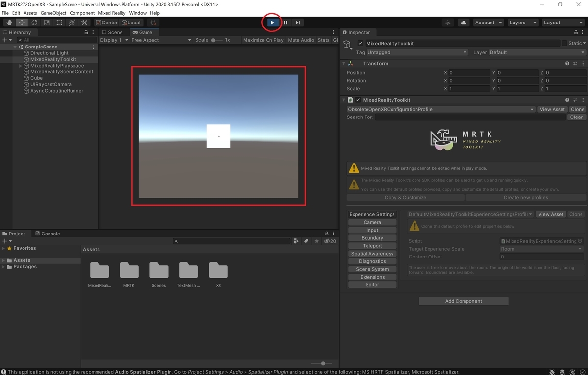Switch to the Console tab
Viewport: 588px width, 375px height.
[48, 234]
